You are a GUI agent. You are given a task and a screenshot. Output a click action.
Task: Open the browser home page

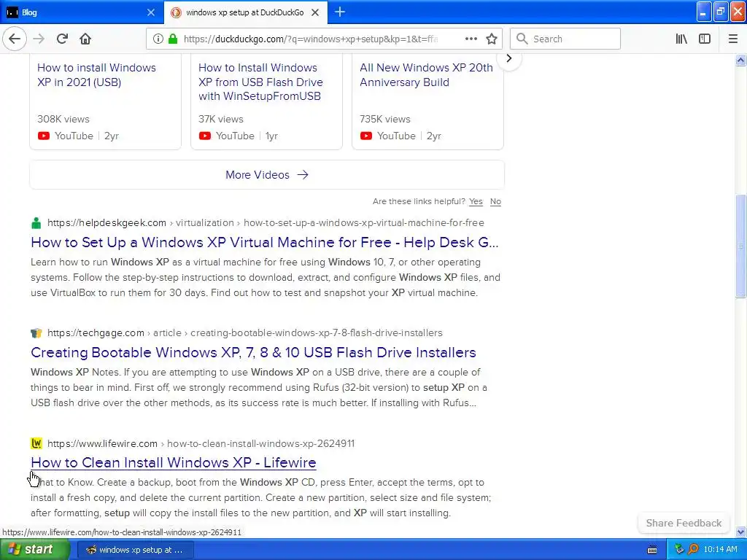click(85, 39)
